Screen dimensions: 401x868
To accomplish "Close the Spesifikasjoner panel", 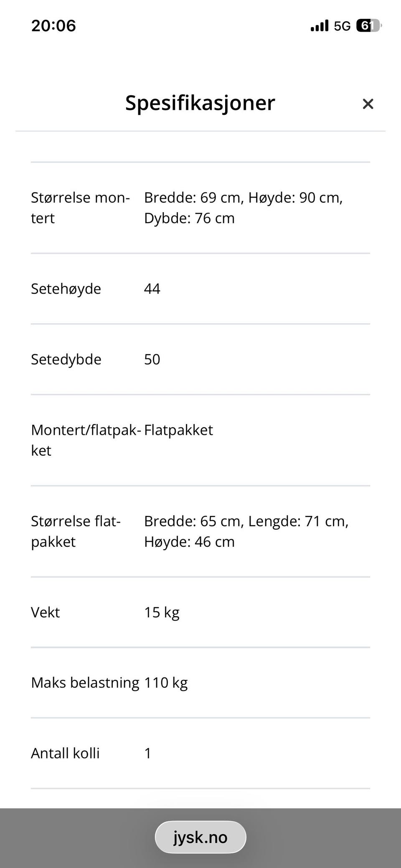I will point(368,104).
